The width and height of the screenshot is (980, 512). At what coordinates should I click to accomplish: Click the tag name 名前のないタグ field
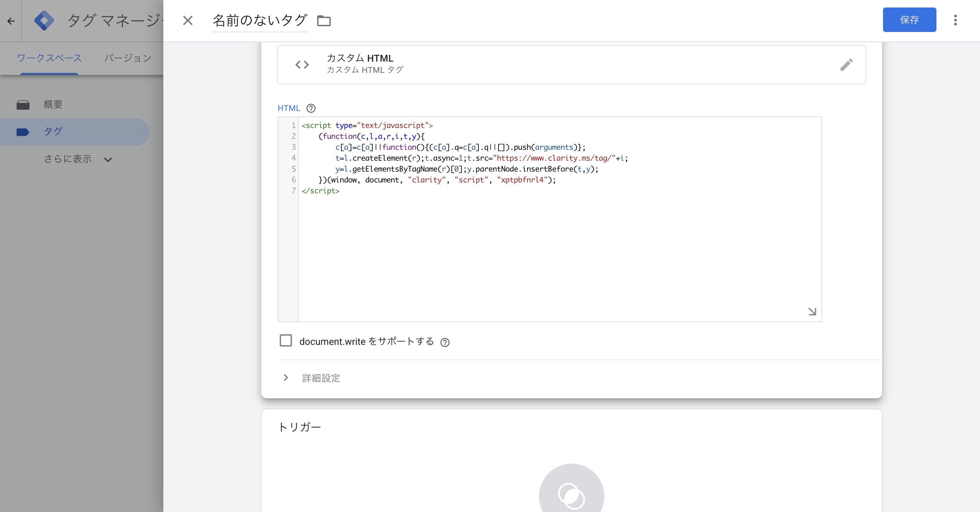click(259, 20)
